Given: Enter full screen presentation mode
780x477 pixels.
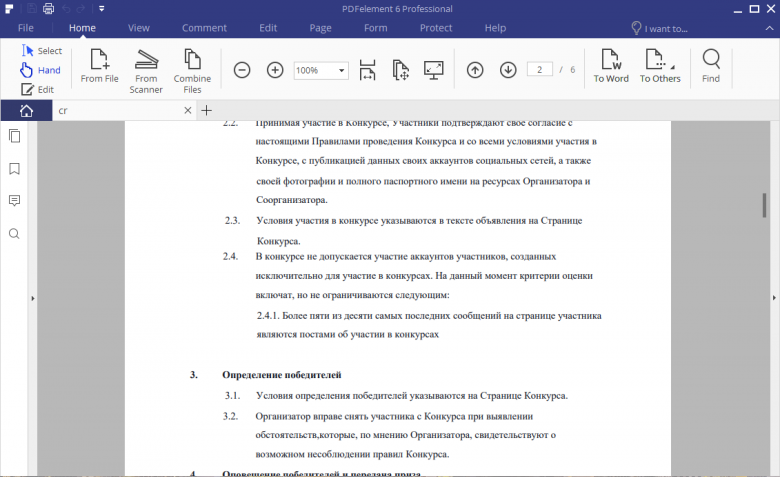Looking at the screenshot, I should tap(434, 70).
